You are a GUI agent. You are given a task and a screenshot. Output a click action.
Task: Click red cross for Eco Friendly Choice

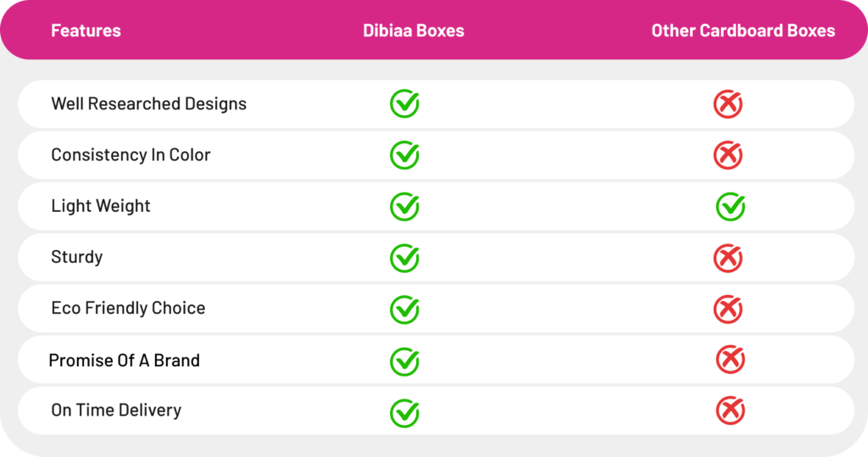727,309
